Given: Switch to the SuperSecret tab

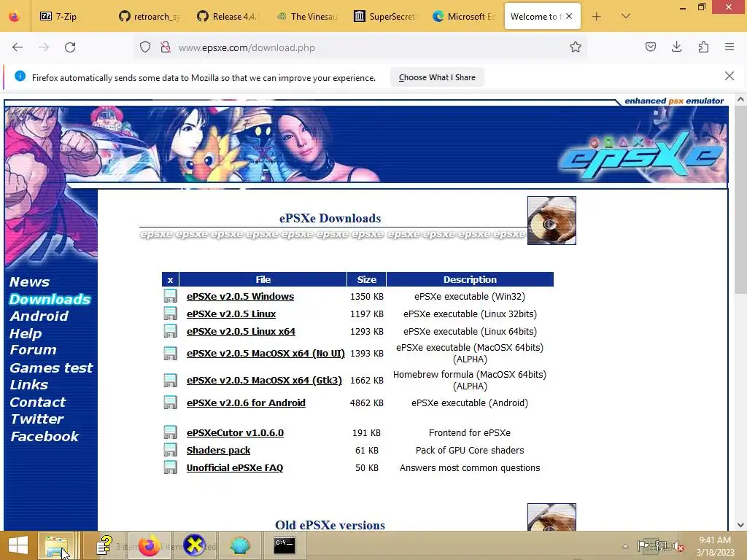Looking at the screenshot, I should tap(385, 17).
